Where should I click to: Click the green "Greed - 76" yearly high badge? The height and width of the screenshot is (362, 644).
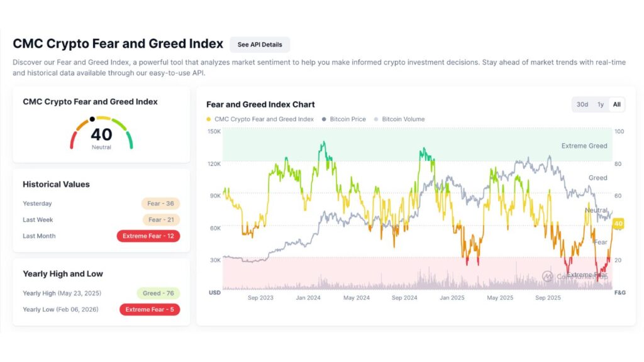(x=158, y=293)
